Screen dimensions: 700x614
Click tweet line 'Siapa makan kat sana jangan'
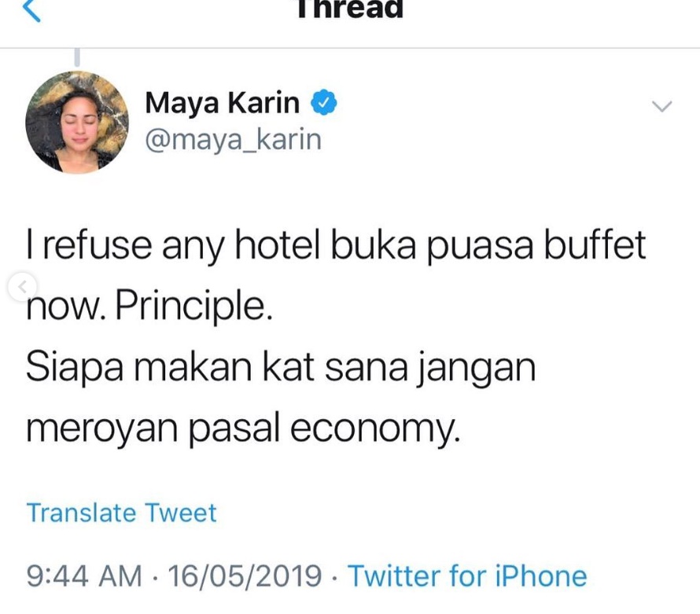point(281,368)
